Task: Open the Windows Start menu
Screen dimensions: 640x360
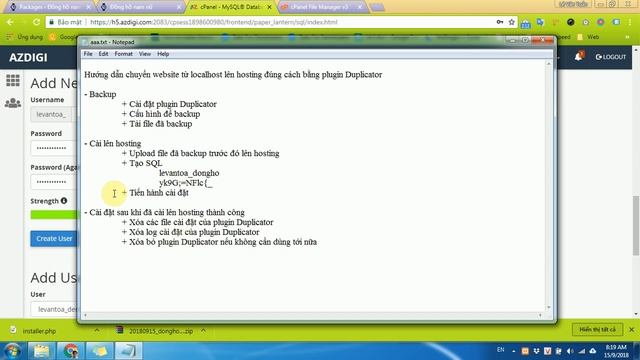Action: 12,351
